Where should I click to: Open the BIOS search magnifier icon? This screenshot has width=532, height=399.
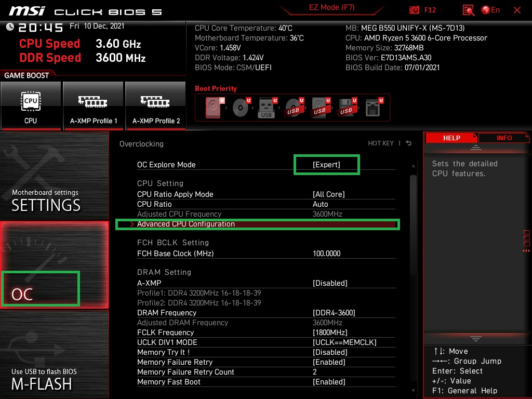(x=469, y=10)
